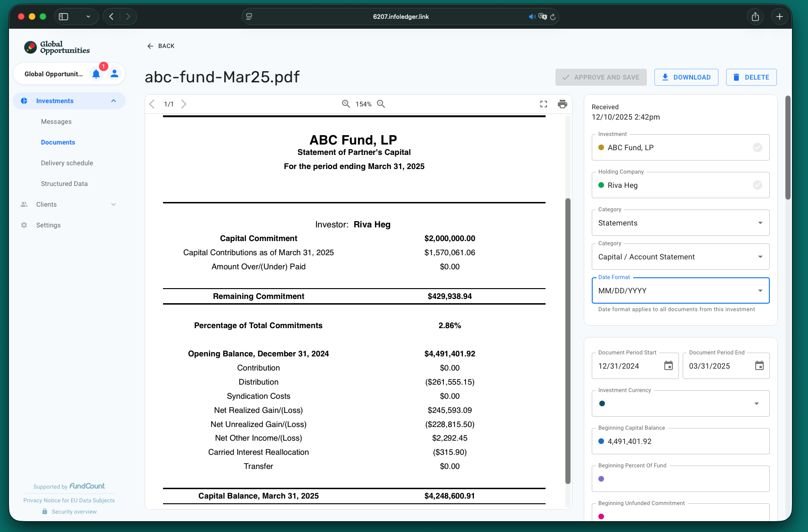Collapse the Investments sidebar section
Image resolution: width=808 pixels, height=532 pixels.
(x=114, y=101)
